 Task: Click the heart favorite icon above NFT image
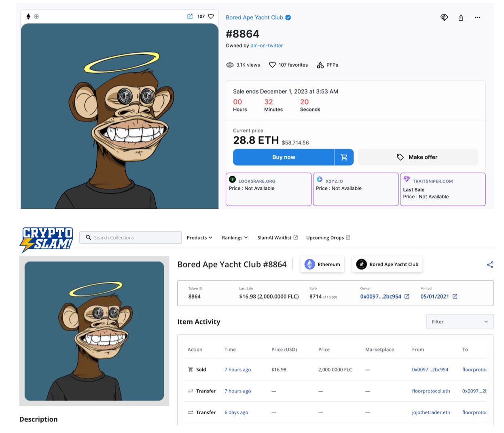point(211,17)
